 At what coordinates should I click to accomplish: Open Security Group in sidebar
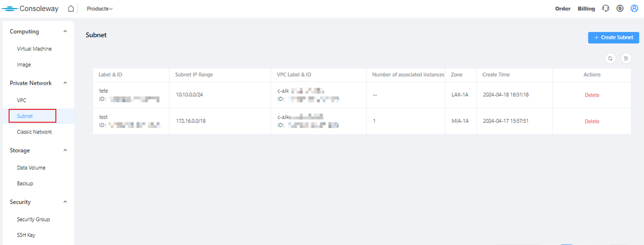click(33, 219)
